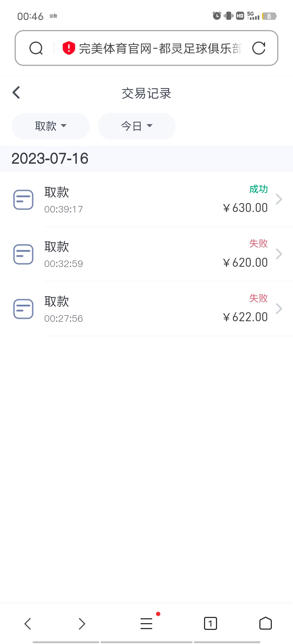This screenshot has width=293, height=644.
Task: Tap the record icon of ¥630.00 withdrawal
Action: (23, 200)
